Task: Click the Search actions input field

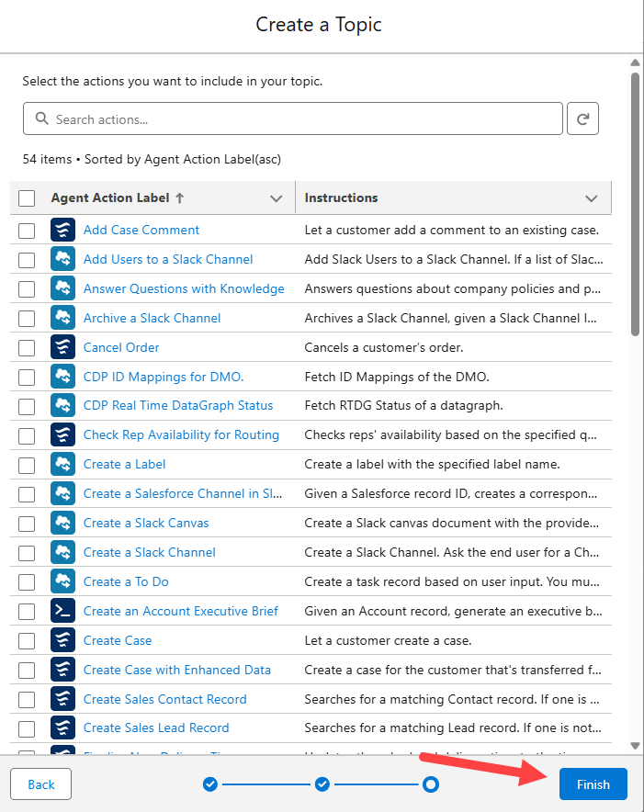Action: (x=303, y=119)
